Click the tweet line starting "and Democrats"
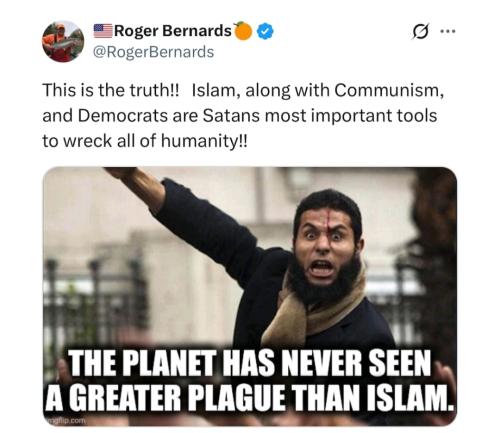This screenshot has height=433, width=500. (x=240, y=116)
